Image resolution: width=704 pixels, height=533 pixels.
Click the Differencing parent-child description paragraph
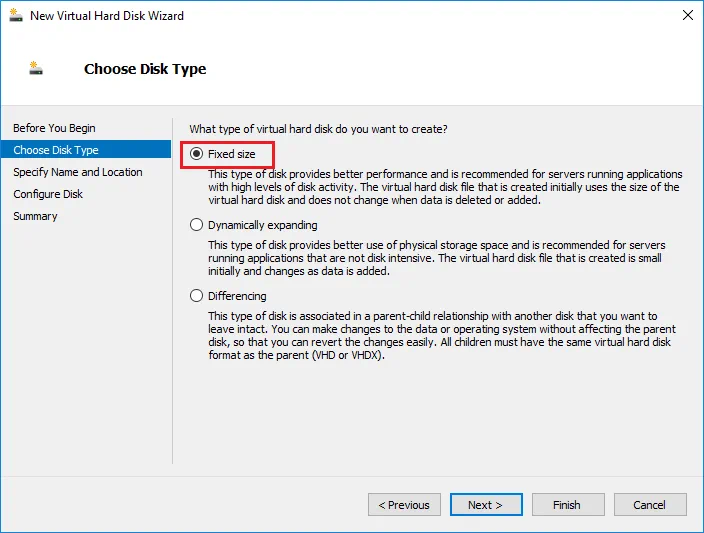tap(440, 335)
